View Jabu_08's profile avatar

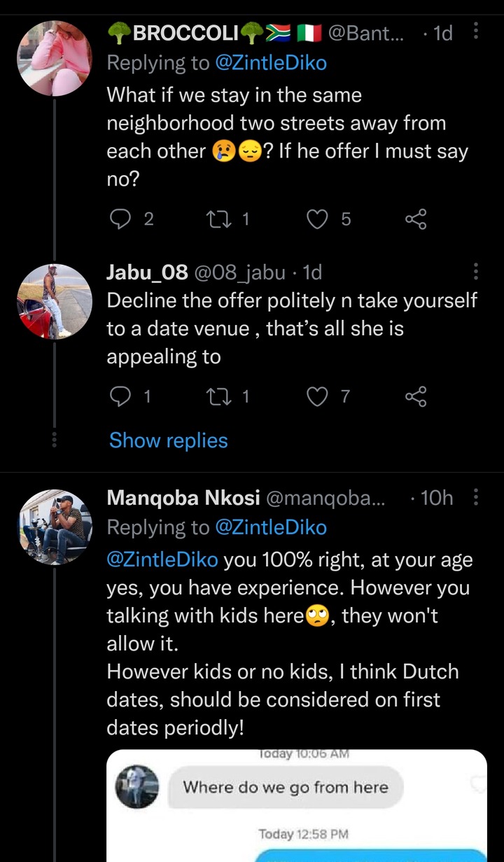pos(55,301)
